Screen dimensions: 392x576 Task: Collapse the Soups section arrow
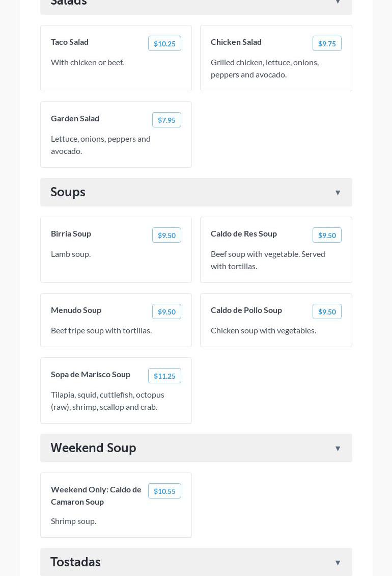click(338, 193)
